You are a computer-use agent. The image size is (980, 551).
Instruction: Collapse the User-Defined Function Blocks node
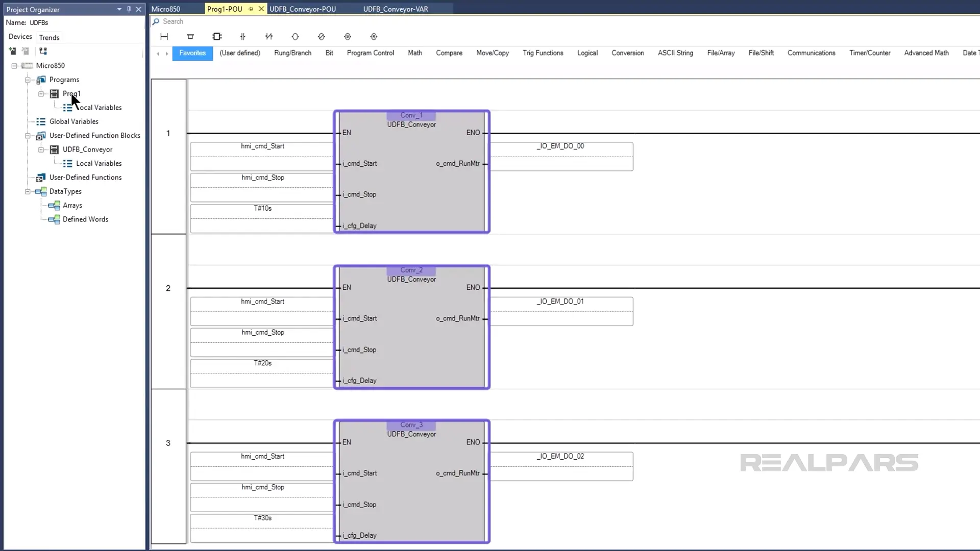[x=28, y=136]
